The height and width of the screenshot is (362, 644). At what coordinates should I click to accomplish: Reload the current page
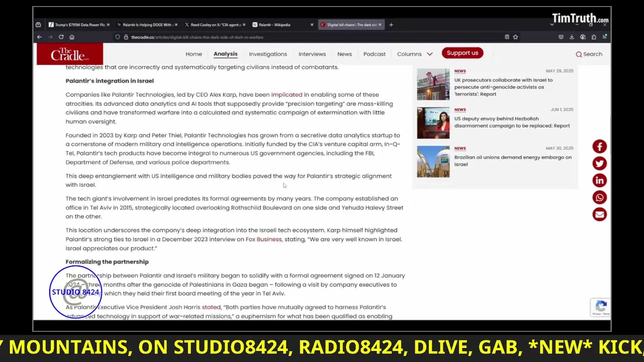point(61,37)
